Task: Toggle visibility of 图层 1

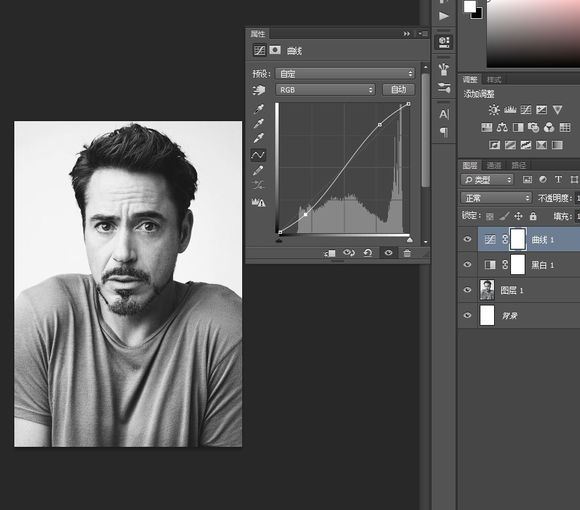Action: point(467,290)
